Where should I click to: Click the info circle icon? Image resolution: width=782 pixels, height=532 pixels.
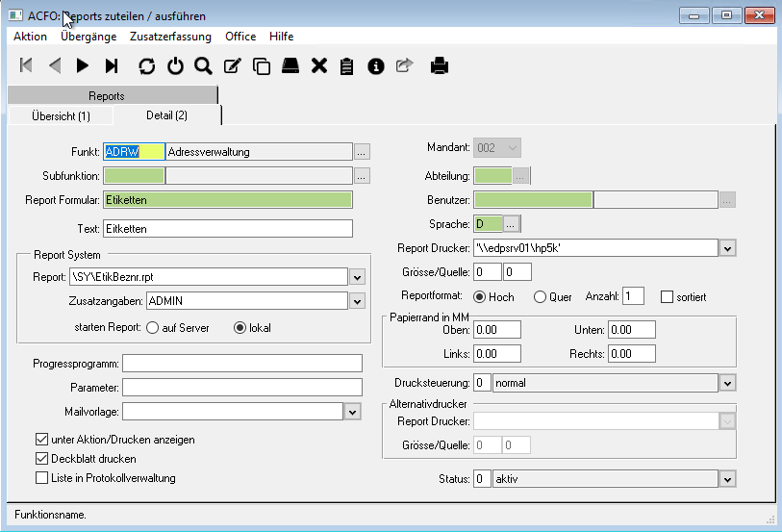tap(376, 65)
